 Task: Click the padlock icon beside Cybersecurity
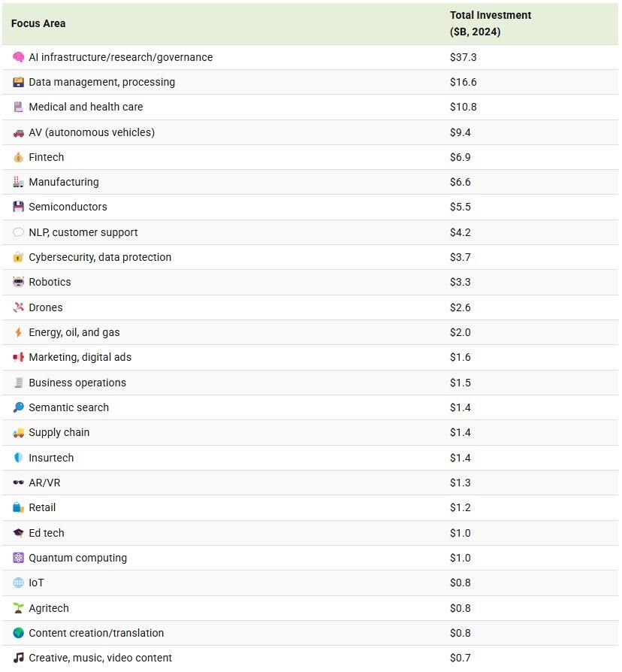click(x=18, y=257)
